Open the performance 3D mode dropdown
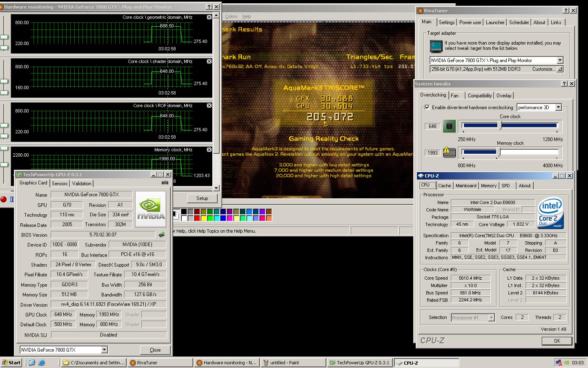The width and height of the screenshot is (588, 368). [558, 107]
